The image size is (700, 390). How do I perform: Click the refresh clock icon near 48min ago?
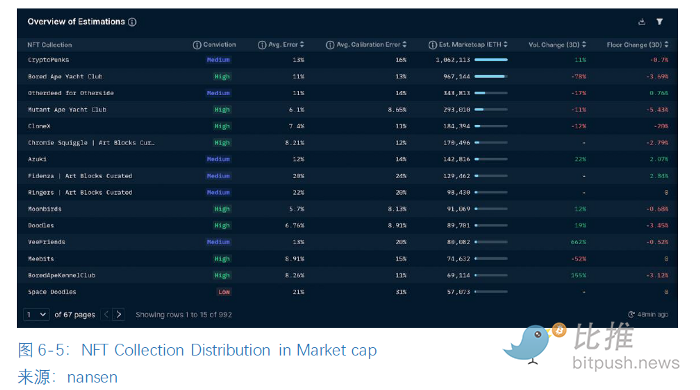point(631,315)
